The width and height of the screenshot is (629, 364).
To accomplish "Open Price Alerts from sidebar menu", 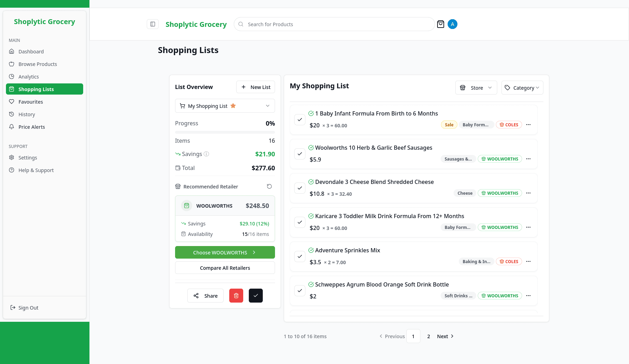I will [x=32, y=127].
